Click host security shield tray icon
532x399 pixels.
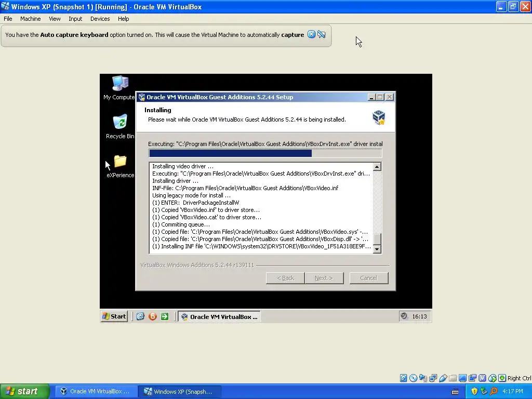coord(474,391)
